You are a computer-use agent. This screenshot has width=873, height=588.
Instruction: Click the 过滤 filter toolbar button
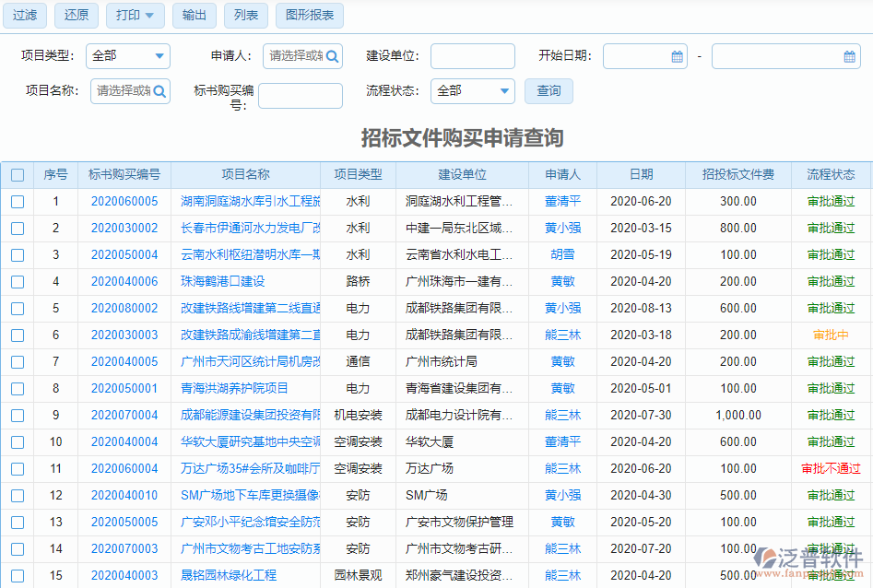coord(24,16)
